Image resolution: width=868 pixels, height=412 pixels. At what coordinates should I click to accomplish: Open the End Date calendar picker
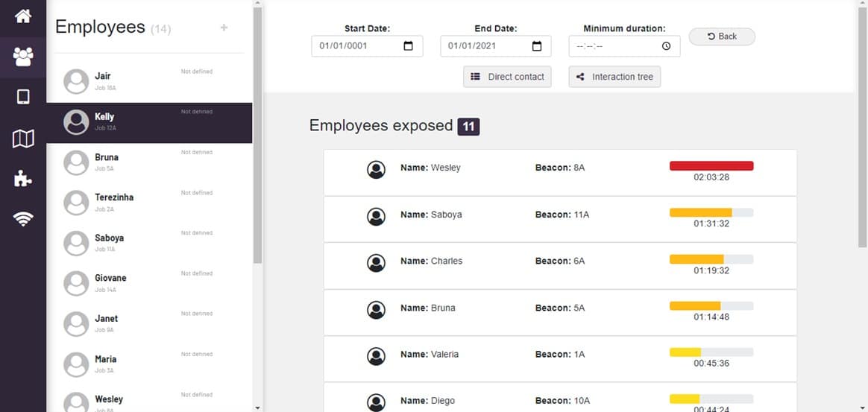click(537, 46)
